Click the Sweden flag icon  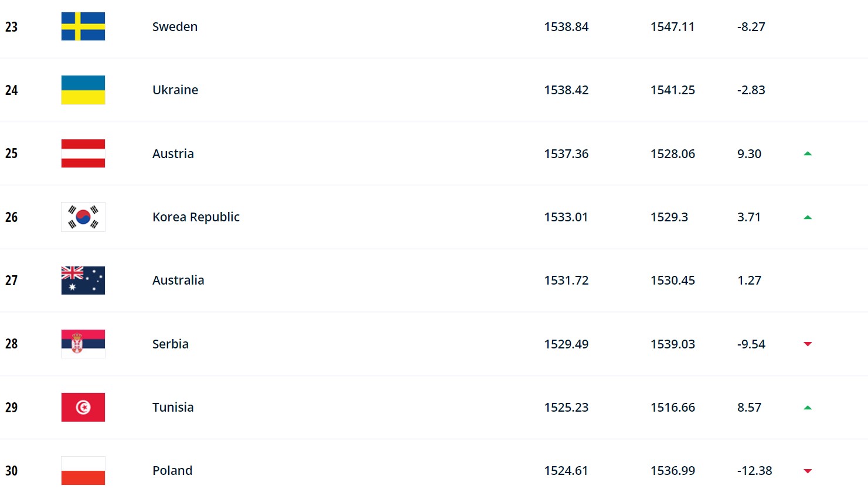click(83, 26)
